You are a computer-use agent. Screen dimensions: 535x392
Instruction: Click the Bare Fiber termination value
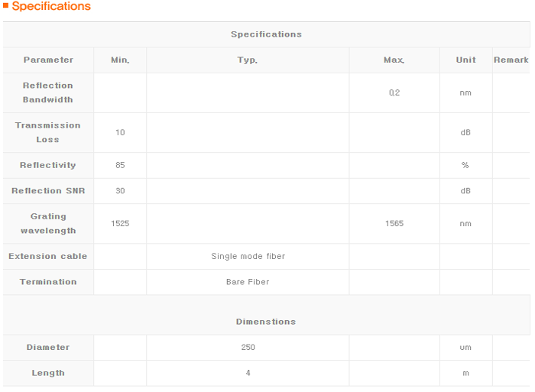pos(248,282)
